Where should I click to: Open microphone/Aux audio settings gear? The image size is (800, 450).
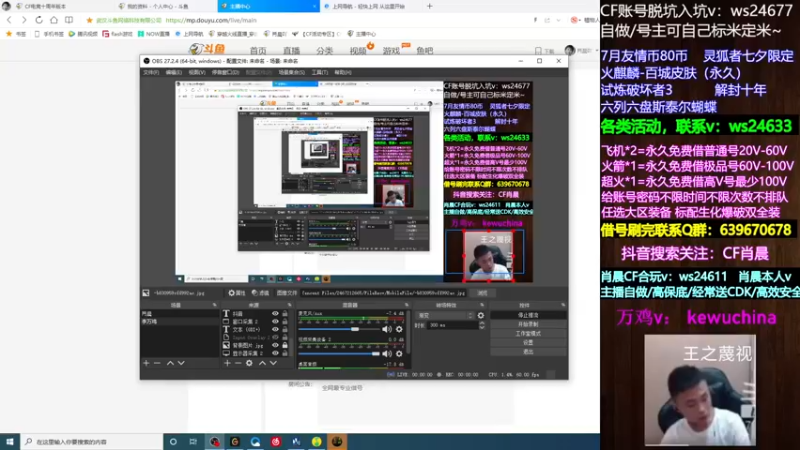pos(399,330)
